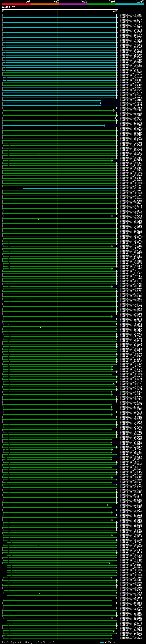The image size is (146, 644).
Task: Open hit UniRef100_Q6V9T1
Action: pyautogui.click(x=131, y=82)
